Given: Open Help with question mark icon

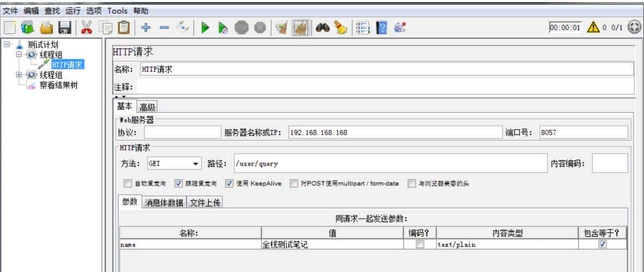Looking at the screenshot, I should pos(382,28).
